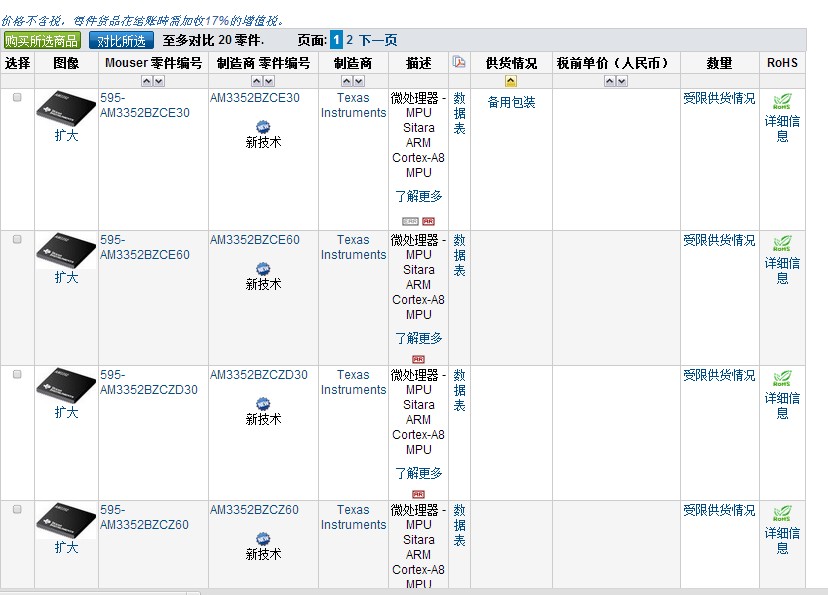Open chip image thumbnail for AM3352BZCZD30
Viewport: 828px width, 595px height.
tap(66, 385)
